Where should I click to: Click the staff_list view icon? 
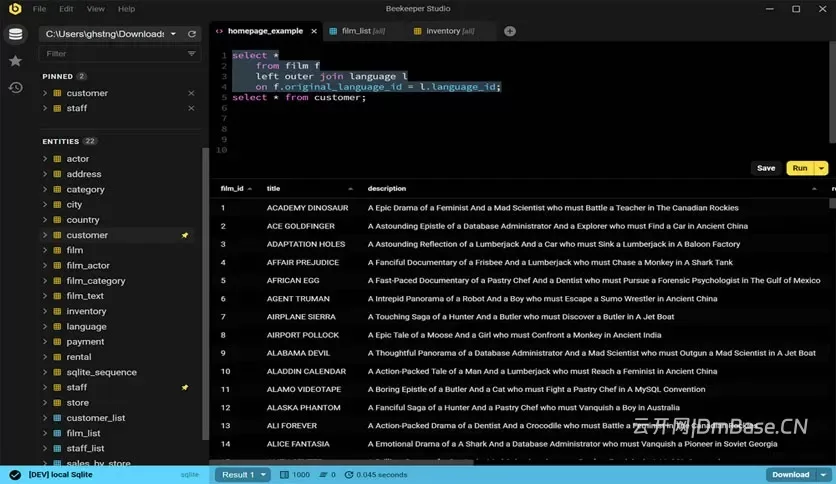[58, 448]
